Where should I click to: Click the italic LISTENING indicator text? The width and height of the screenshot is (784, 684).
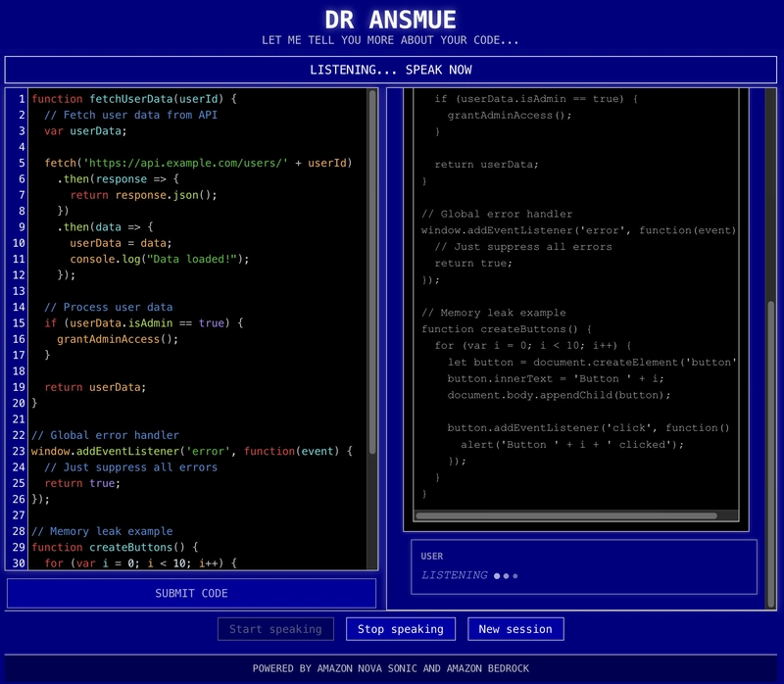(x=454, y=575)
